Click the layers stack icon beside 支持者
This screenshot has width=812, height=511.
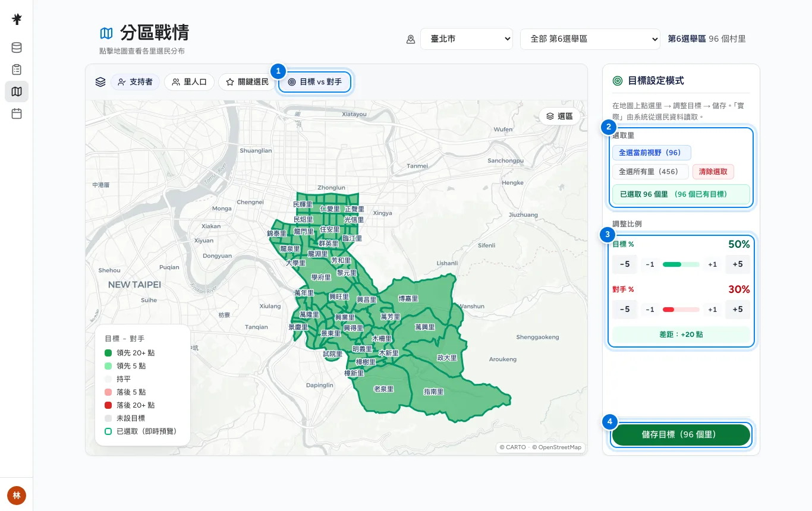pos(100,82)
